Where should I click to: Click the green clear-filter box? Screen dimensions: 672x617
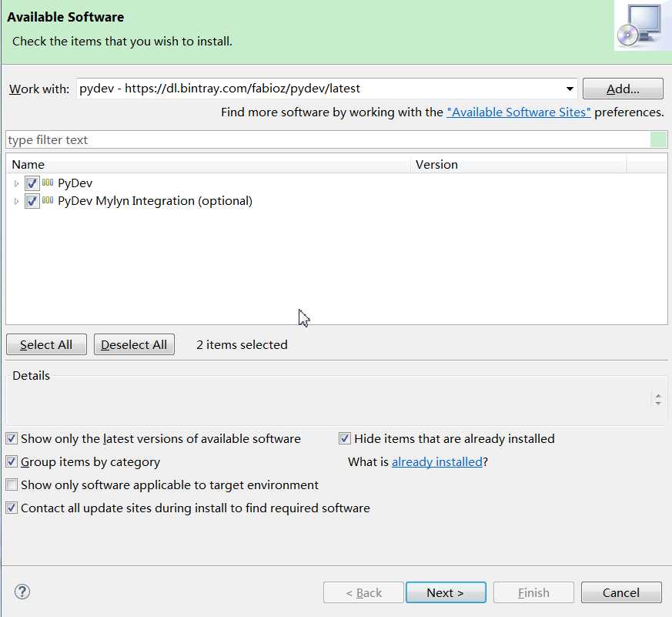point(659,139)
